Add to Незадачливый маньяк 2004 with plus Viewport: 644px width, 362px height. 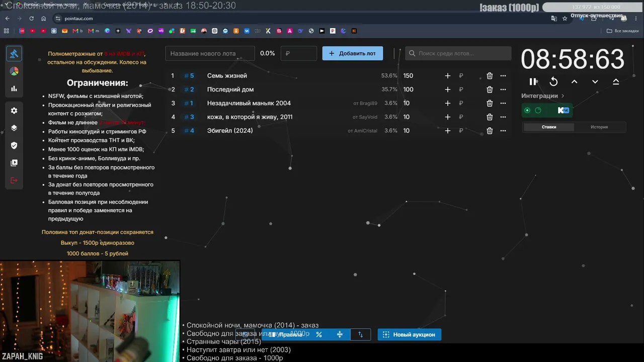[448, 103]
